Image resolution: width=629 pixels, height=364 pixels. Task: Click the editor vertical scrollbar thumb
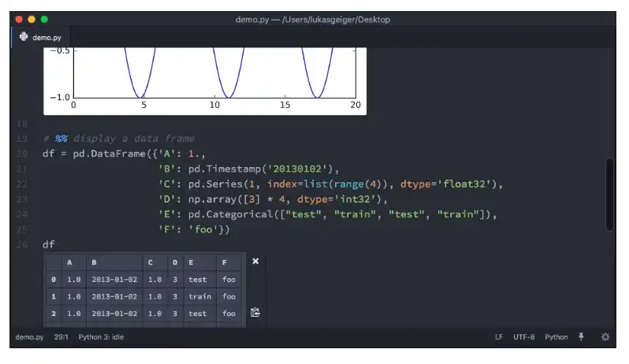pos(609,195)
